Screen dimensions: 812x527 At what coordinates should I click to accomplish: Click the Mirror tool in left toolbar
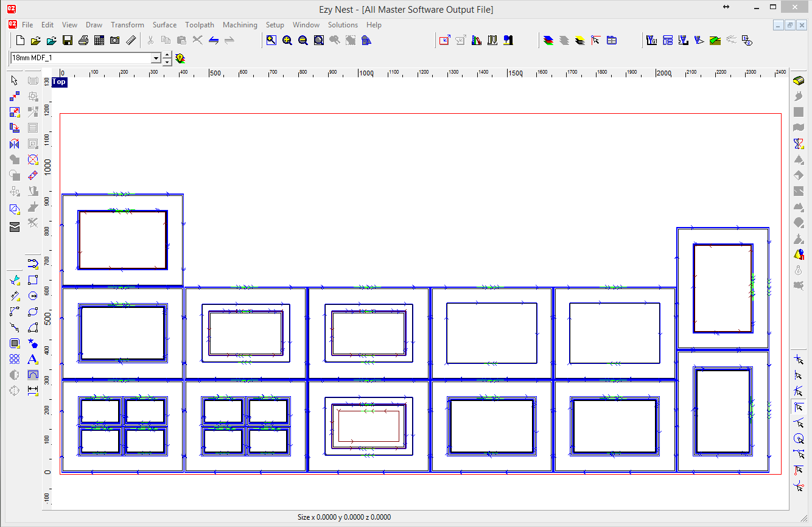coord(15,144)
